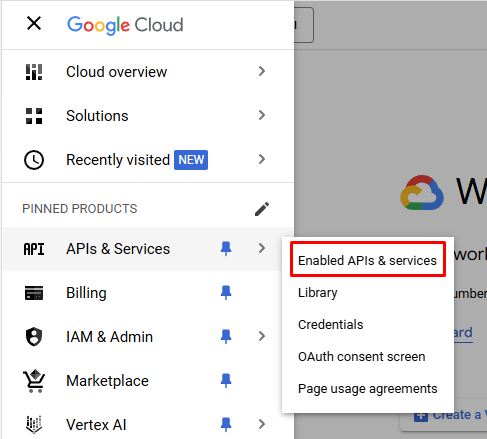This screenshot has width=487, height=439.
Task: Open the Cloud overview icon
Action: pyautogui.click(x=34, y=72)
